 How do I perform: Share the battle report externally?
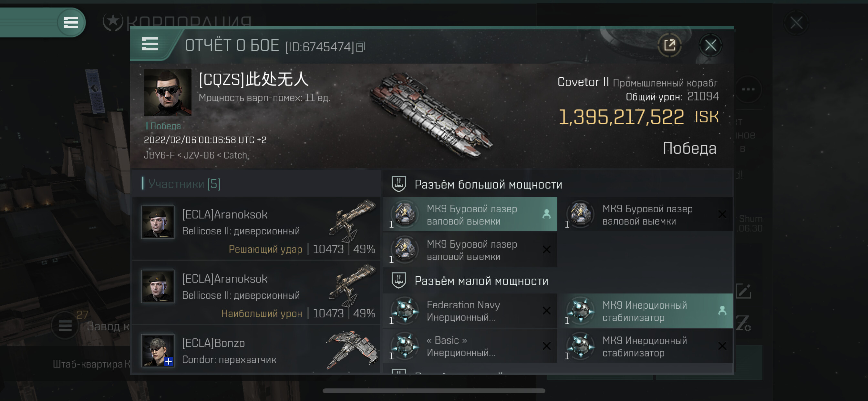pyautogui.click(x=669, y=45)
